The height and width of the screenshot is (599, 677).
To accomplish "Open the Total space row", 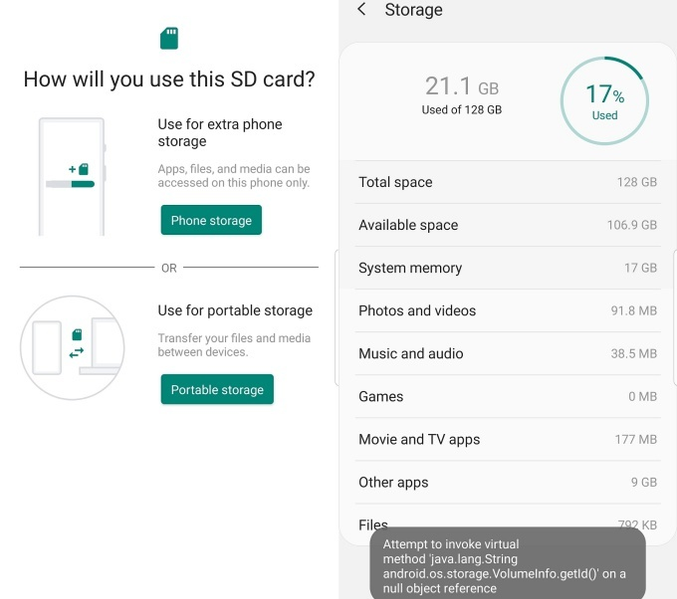I will [x=507, y=182].
